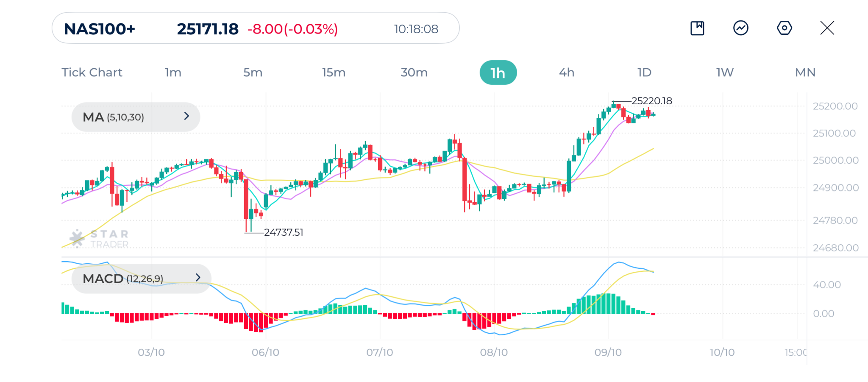Switch to Tick Chart view
The image size is (868, 382).
[x=92, y=72]
